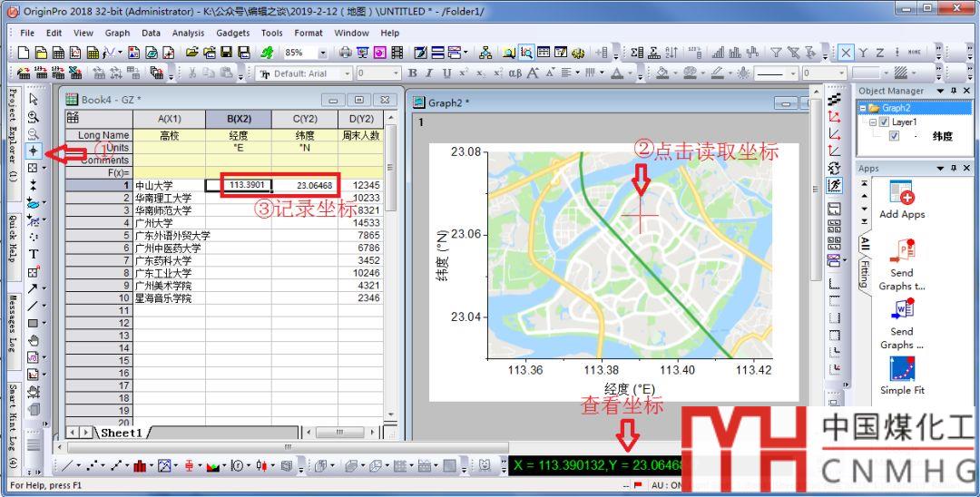Select the Screen Reader crosshair tool
980x497 pixels.
tap(34, 151)
